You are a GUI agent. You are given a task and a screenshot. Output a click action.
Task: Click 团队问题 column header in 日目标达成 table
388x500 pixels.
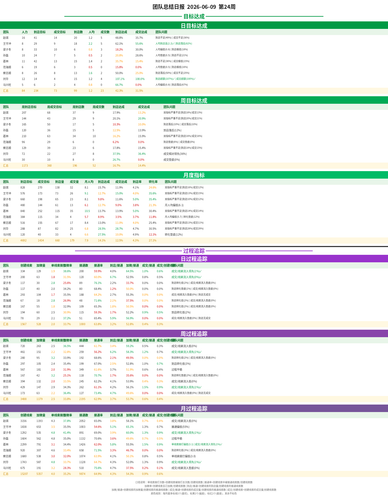click(x=161, y=32)
